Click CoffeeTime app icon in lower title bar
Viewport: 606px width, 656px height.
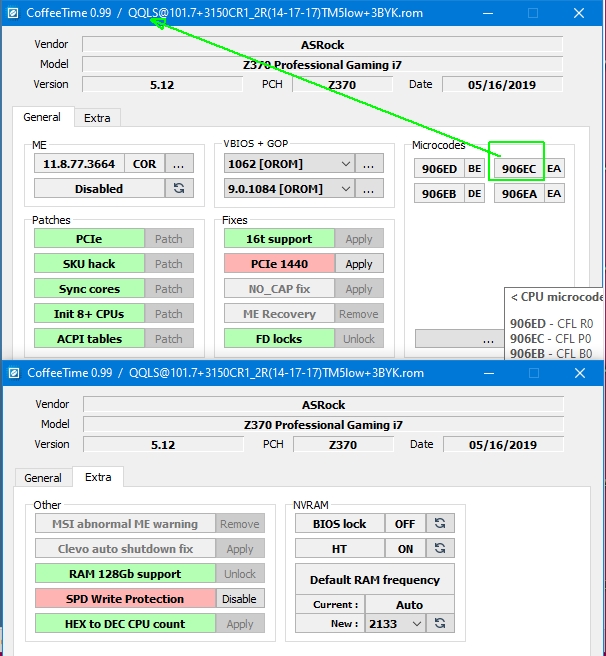pos(14,373)
